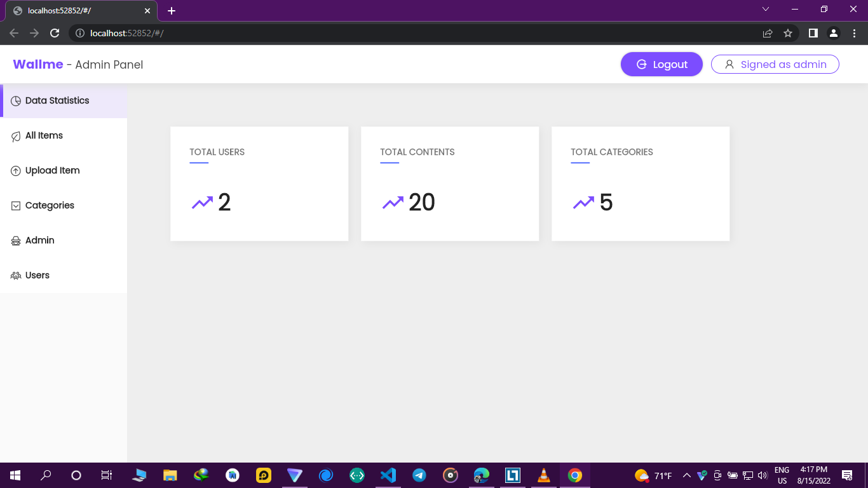The width and height of the screenshot is (868, 488).
Task: Click the total contents value 20
Action: (x=422, y=203)
